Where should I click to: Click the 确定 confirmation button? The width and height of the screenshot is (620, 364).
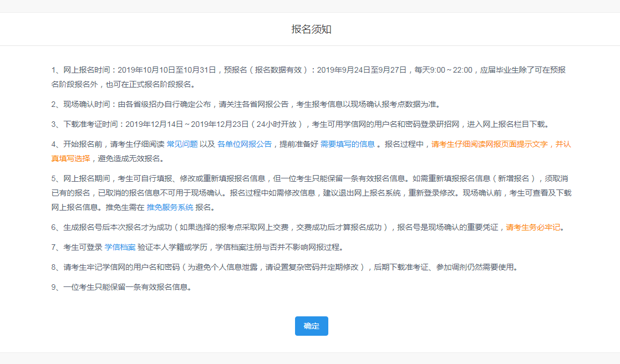click(x=311, y=326)
